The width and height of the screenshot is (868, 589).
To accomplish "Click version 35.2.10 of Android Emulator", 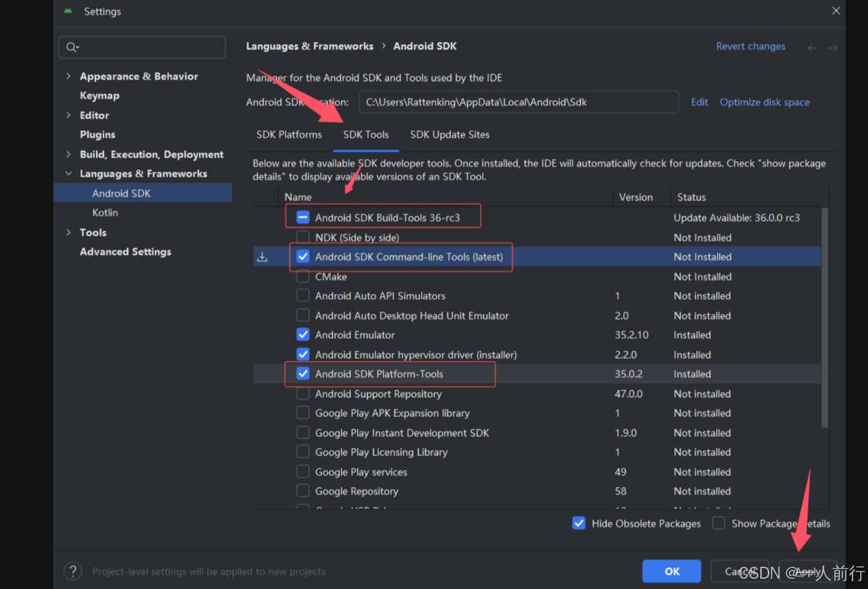I will [x=631, y=335].
